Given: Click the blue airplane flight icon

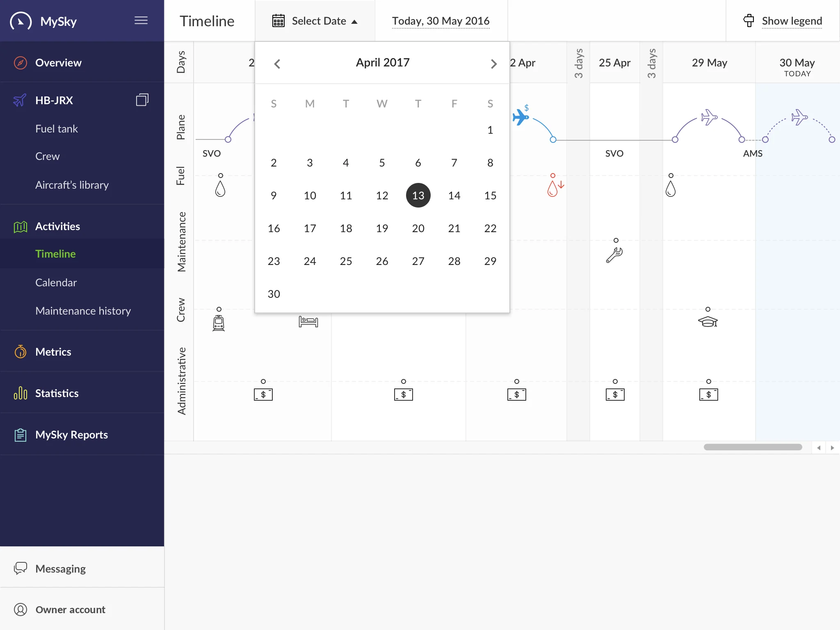Looking at the screenshot, I should point(520,117).
